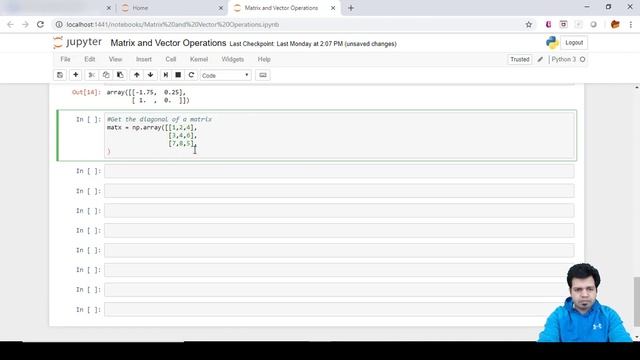
Task: Move the selected cell down
Action: point(151,75)
